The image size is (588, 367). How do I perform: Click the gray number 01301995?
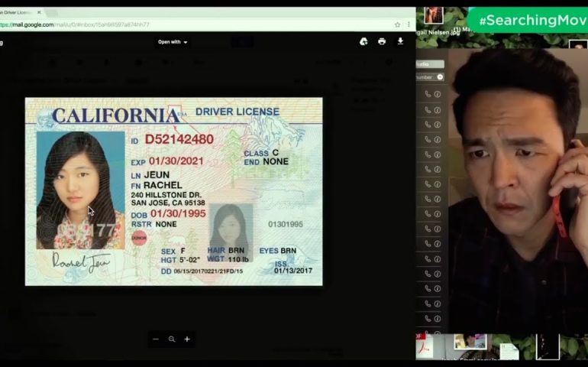point(286,224)
